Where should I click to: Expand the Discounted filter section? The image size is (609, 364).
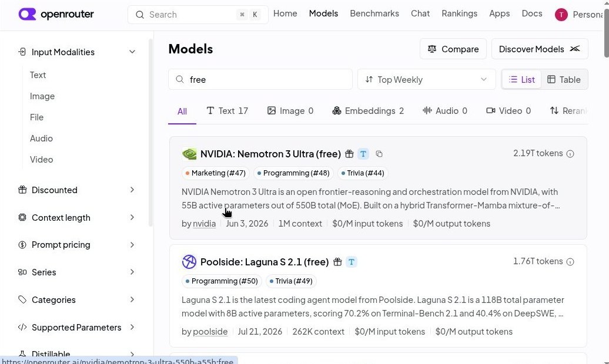[132, 190]
